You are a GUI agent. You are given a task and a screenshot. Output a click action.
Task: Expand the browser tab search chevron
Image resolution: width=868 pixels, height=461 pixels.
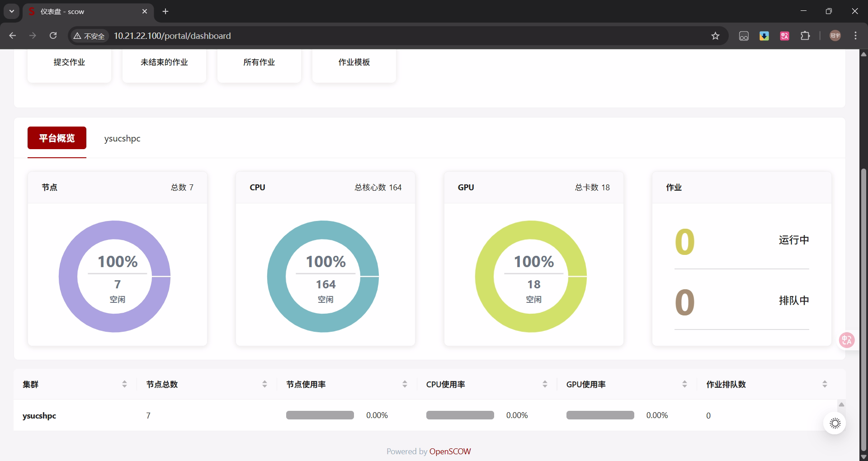click(12, 11)
